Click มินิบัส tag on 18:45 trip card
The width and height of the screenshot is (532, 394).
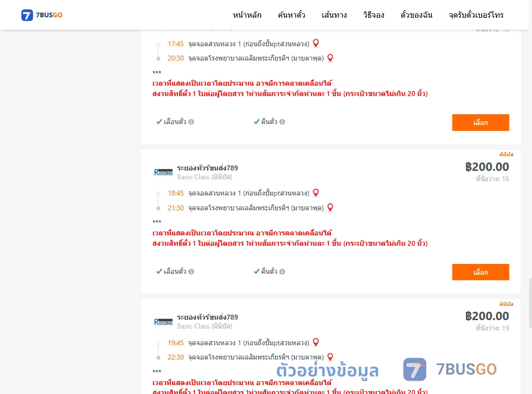[506, 155]
